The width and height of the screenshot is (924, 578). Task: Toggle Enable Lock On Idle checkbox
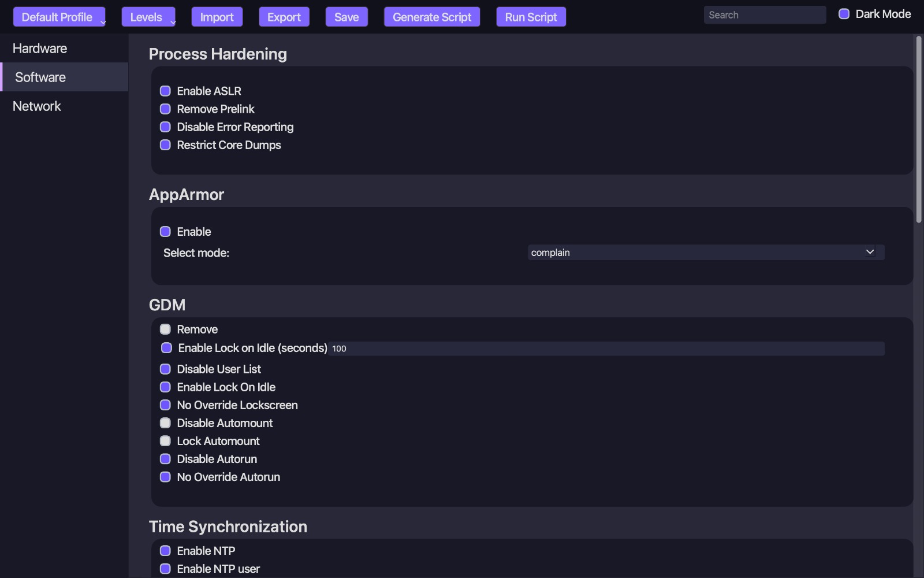coord(165,387)
